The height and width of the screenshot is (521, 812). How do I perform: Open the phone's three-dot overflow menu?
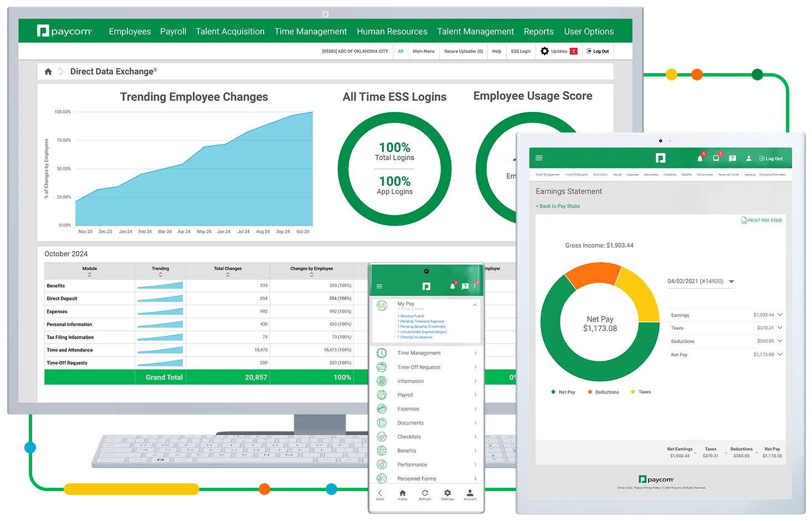[x=475, y=287]
